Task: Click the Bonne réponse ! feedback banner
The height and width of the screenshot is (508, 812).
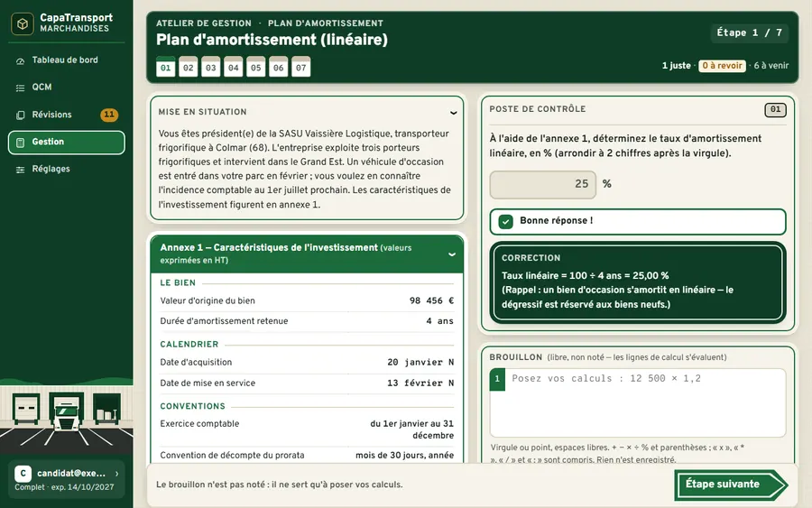Action: point(638,222)
